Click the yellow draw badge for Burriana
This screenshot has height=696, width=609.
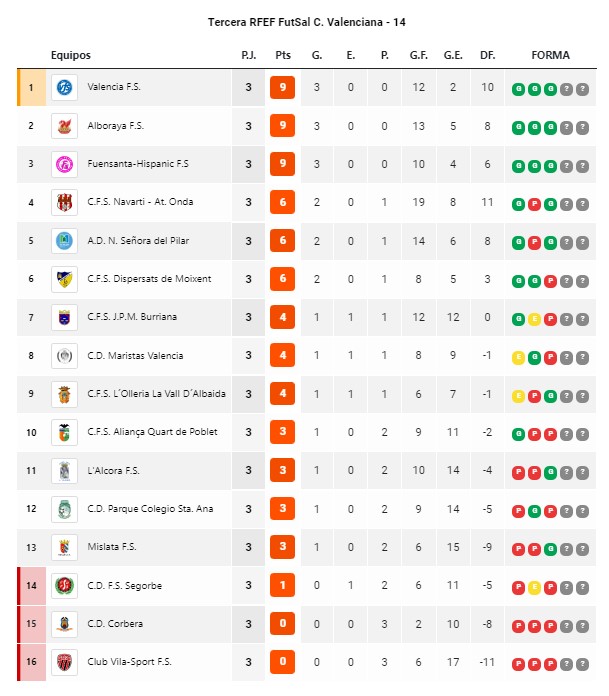click(534, 319)
